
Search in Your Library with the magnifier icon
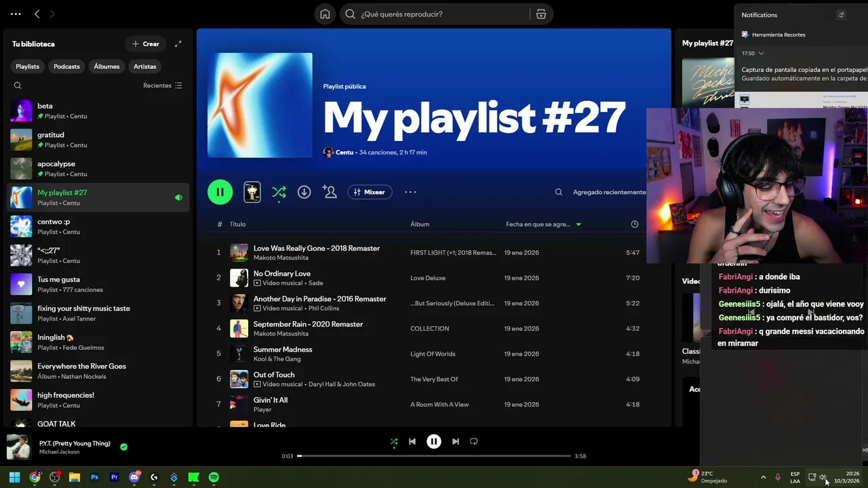[x=18, y=85]
